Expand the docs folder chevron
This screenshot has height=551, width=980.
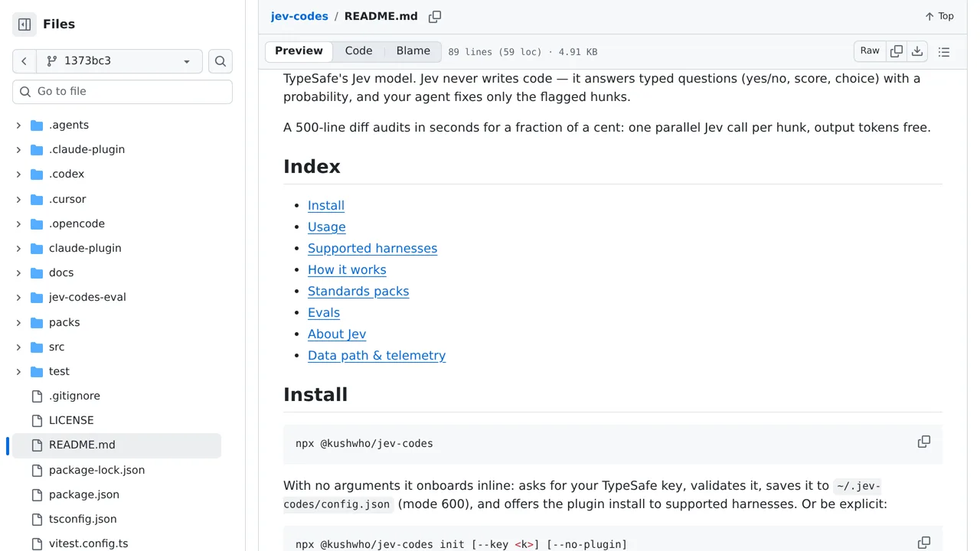click(18, 273)
